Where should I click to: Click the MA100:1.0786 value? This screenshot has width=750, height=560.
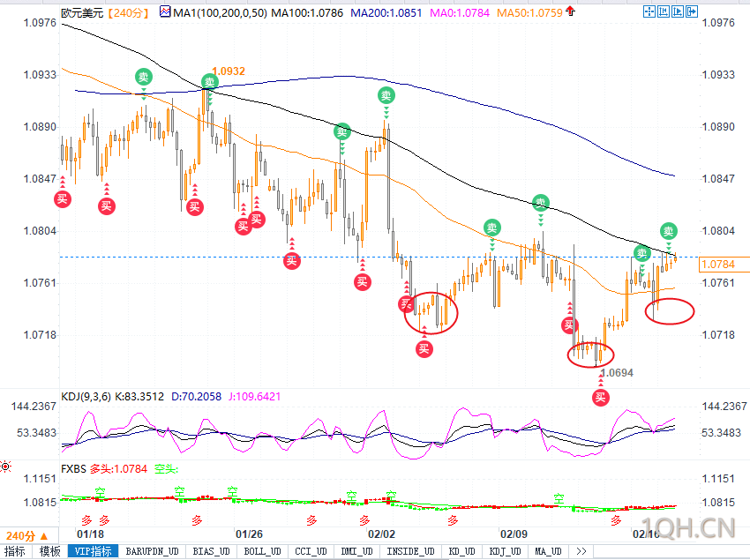[307, 13]
